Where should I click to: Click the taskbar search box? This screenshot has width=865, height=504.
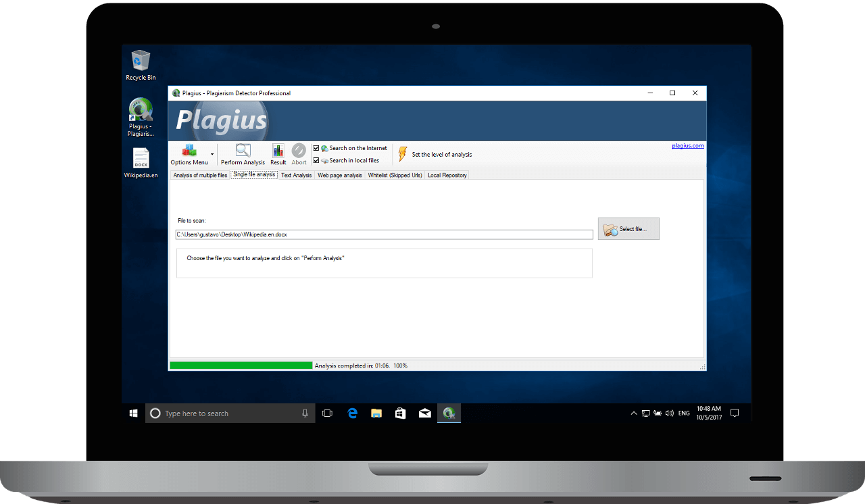click(x=230, y=413)
